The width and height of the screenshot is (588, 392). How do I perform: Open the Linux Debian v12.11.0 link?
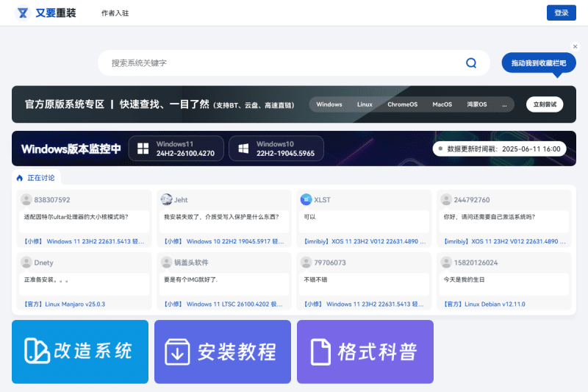[x=484, y=304]
